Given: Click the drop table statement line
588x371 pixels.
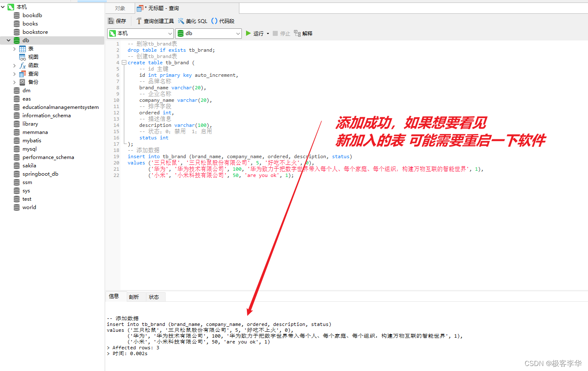Looking at the screenshot, I should pyautogui.click(x=171, y=50).
